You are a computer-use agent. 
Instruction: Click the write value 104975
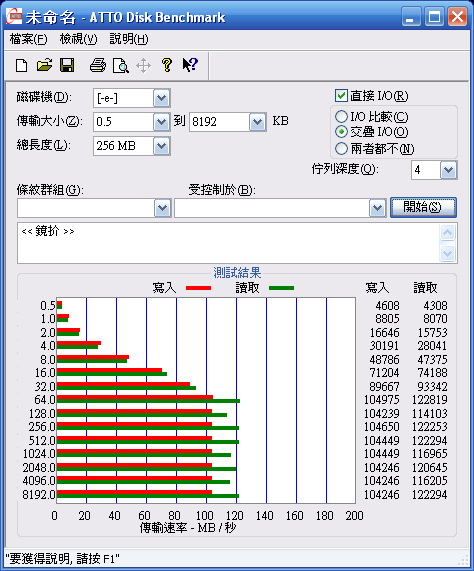pos(382,400)
